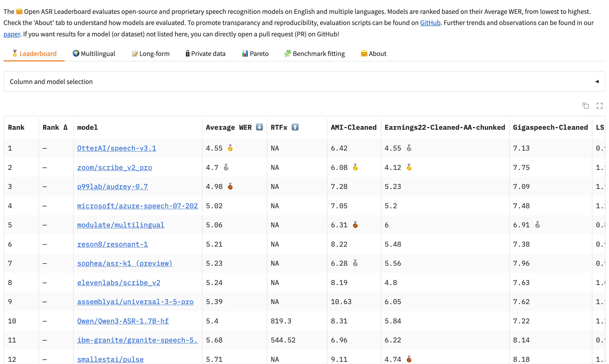Open the Private data tab

pos(205,53)
